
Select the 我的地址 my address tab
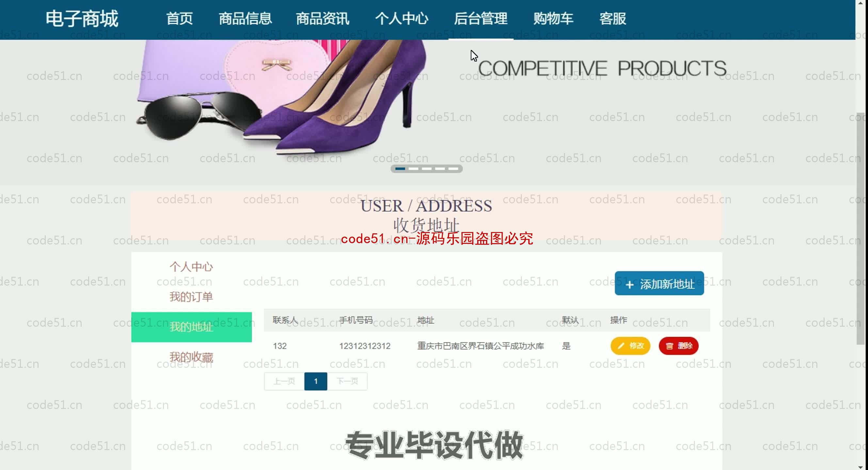[192, 326]
